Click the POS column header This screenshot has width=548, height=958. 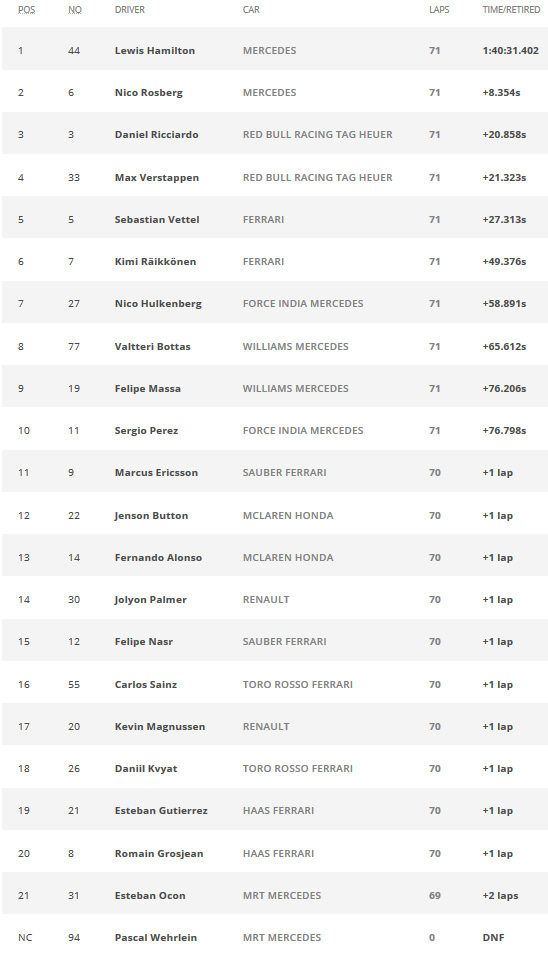(26, 10)
